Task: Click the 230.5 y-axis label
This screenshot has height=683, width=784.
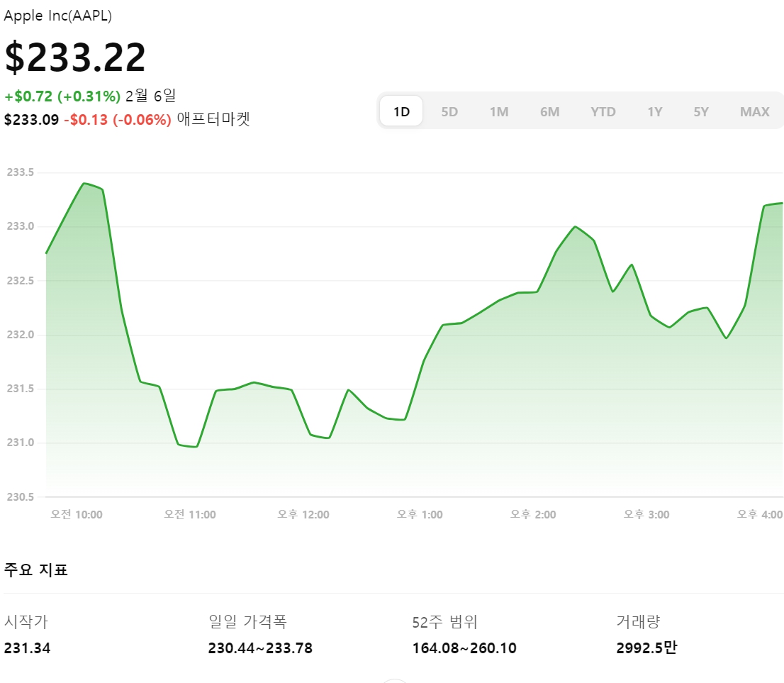Action: 20,497
